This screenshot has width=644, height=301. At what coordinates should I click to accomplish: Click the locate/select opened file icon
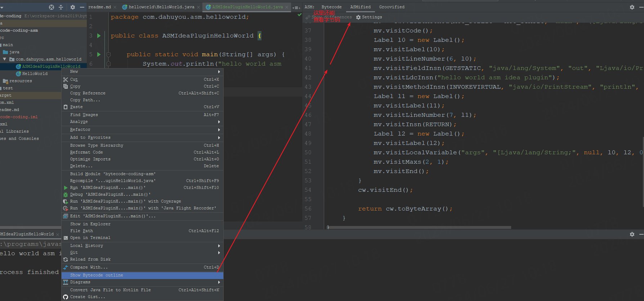pos(52,7)
